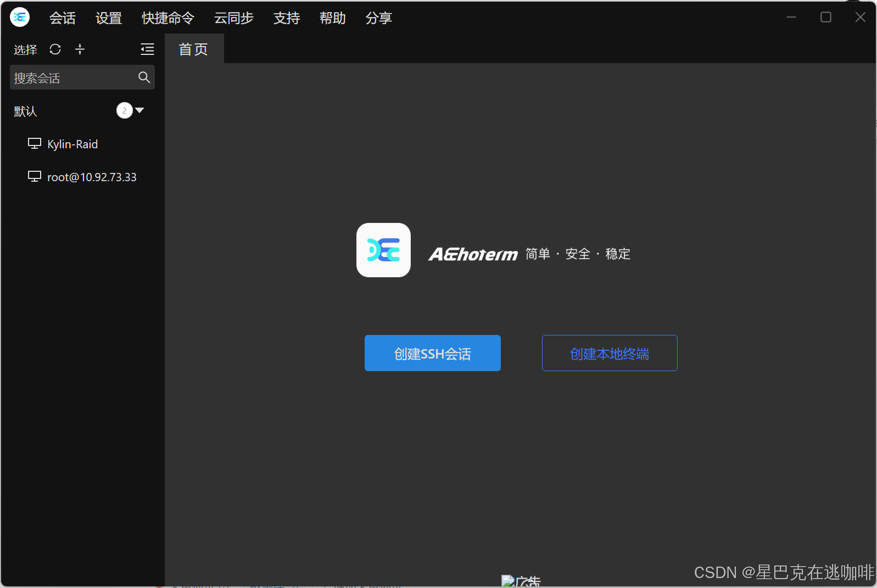Screen dimensions: 877x588
Task: Click the 创建本地终端 button
Action: pos(610,353)
